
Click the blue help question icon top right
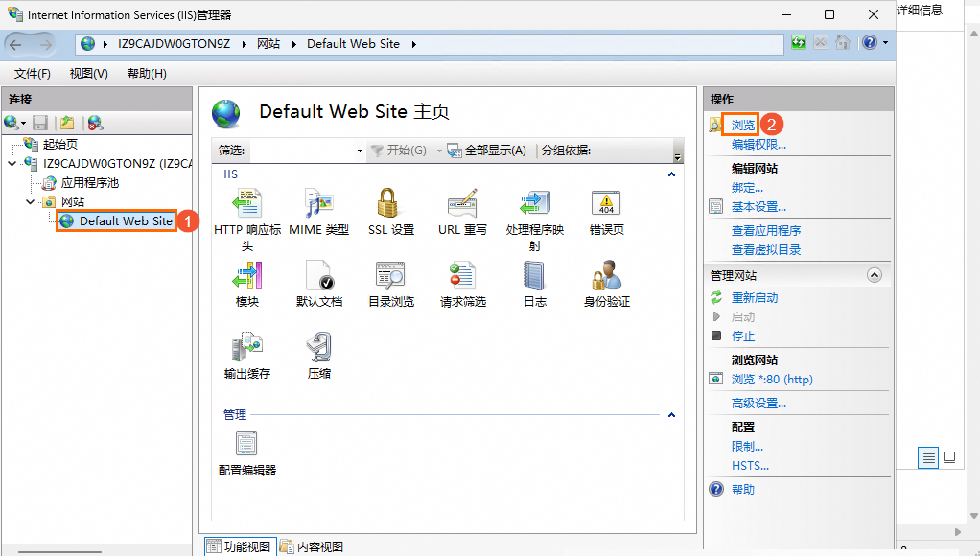(x=870, y=42)
